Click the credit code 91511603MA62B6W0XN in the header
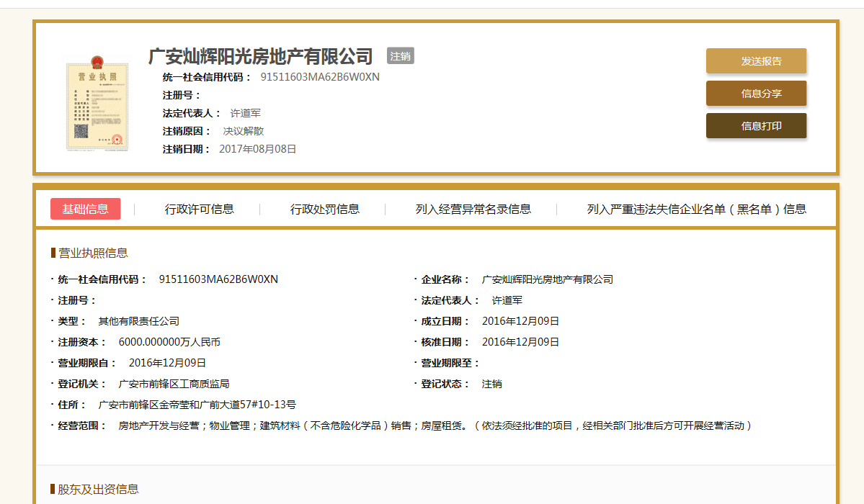 point(320,77)
